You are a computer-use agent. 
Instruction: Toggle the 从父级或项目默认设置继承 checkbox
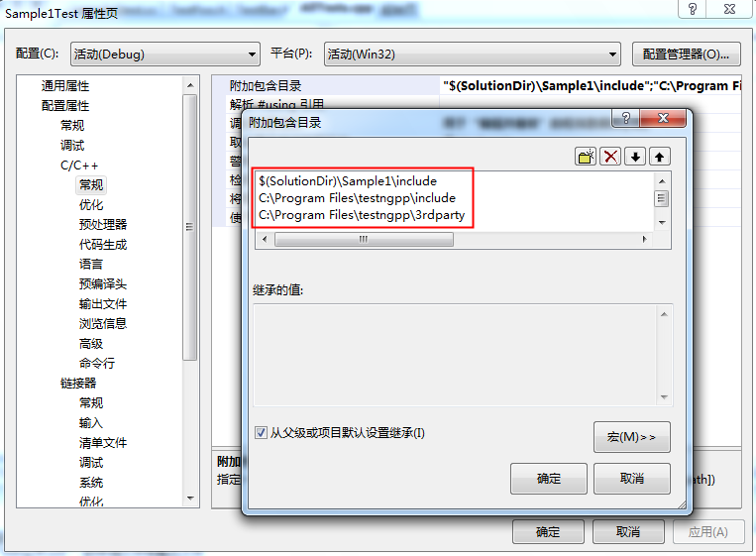[261, 432]
